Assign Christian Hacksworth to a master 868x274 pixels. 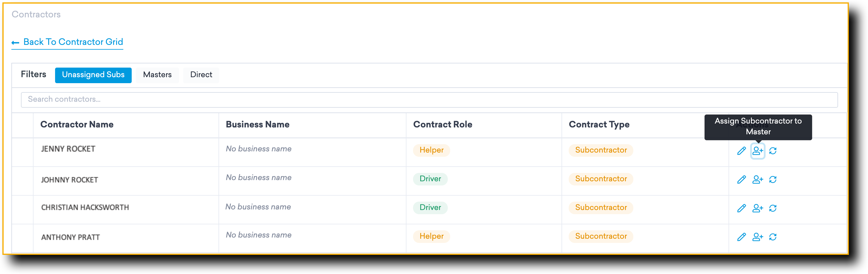[x=758, y=208]
